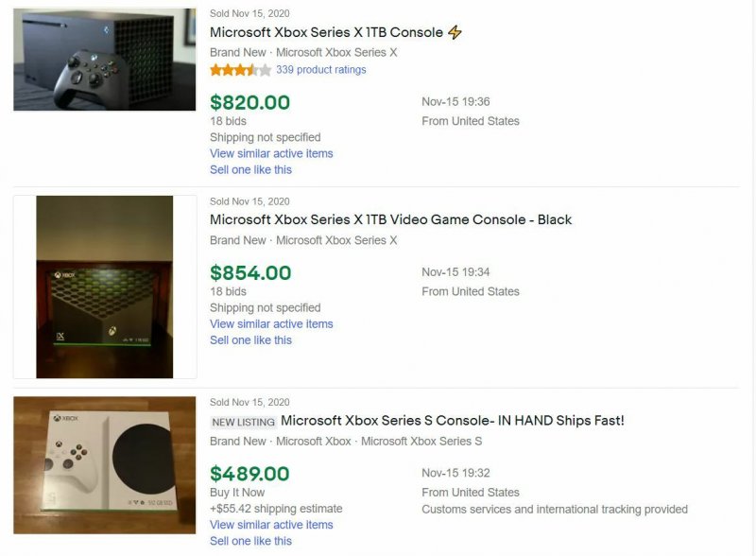
Task: Click Sell one like this under the $820 listing
Action: tap(250, 169)
